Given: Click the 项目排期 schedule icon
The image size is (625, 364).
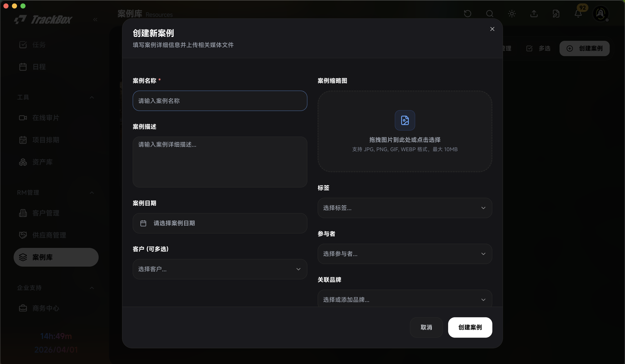Looking at the screenshot, I should click(x=23, y=140).
